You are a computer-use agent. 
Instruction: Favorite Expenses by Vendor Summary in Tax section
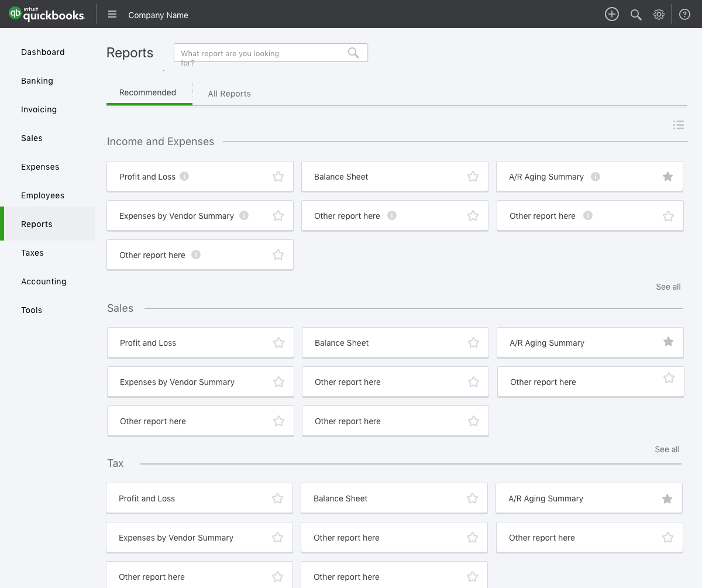pyautogui.click(x=278, y=538)
